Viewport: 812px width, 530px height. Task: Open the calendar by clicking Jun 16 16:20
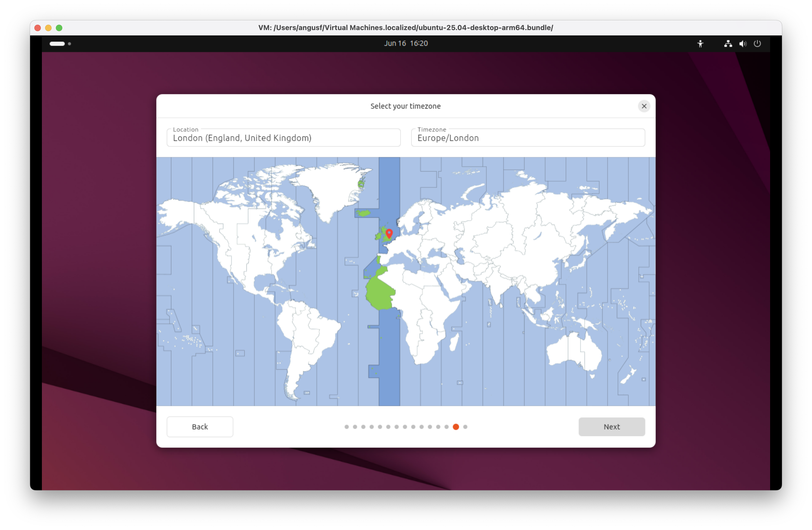coord(405,43)
